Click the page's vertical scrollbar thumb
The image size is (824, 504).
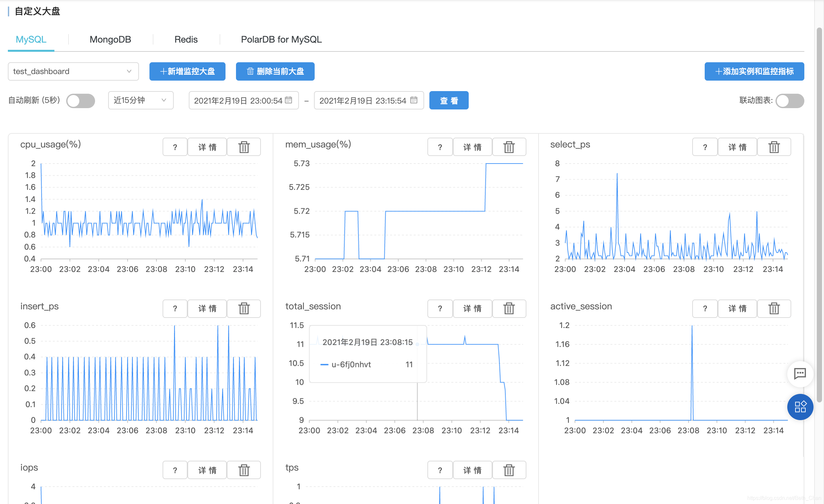819,214
